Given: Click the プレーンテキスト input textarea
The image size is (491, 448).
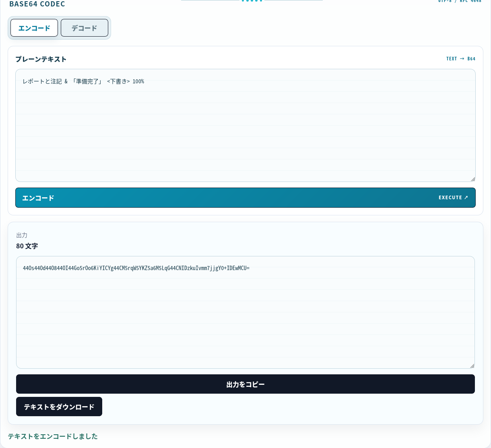Looking at the screenshot, I should pyautogui.click(x=245, y=125).
